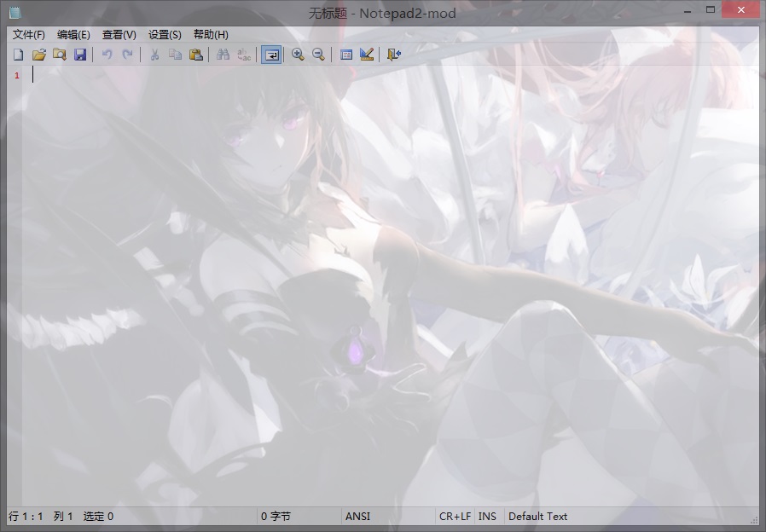This screenshot has width=766, height=532.
Task: Open the Select scheme toolbar icon
Action: pos(346,55)
